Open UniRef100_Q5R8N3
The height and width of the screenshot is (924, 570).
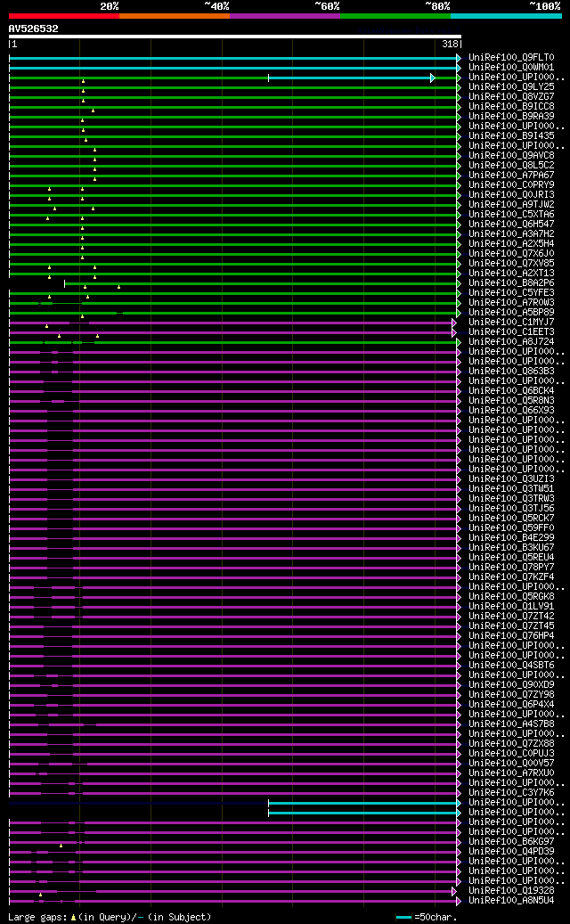coord(511,400)
